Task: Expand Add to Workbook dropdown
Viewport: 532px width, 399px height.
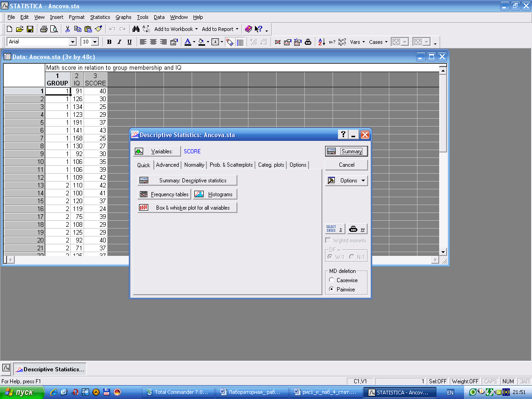Action: click(196, 29)
